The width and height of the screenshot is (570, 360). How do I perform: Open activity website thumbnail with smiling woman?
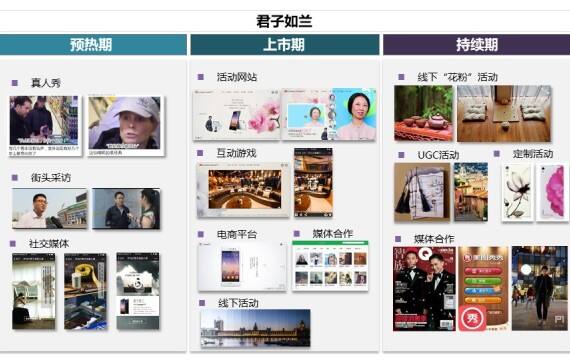click(x=329, y=115)
